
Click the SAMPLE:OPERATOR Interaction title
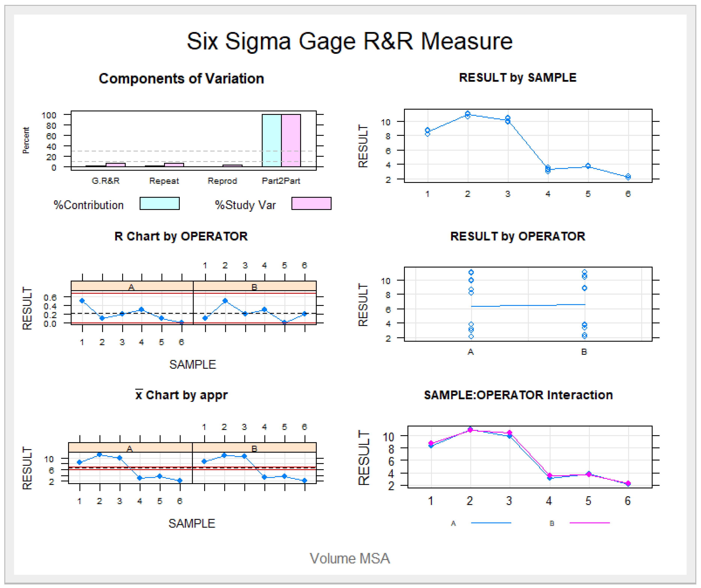pos(518,395)
